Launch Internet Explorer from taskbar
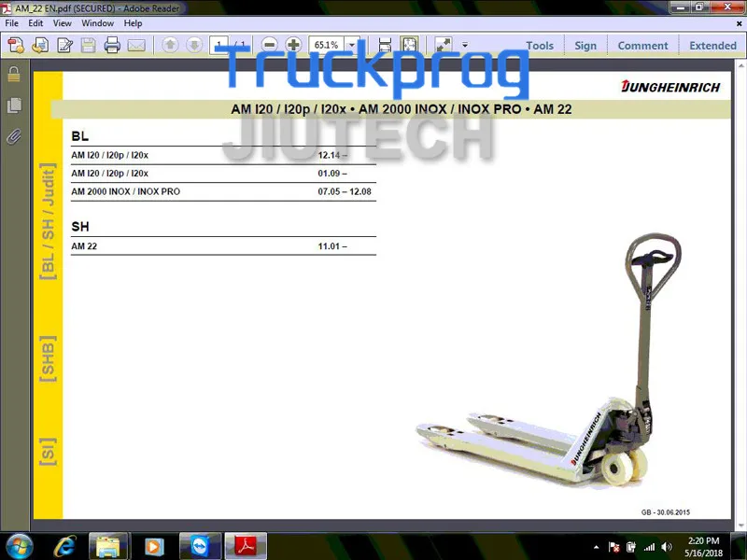 point(64,546)
